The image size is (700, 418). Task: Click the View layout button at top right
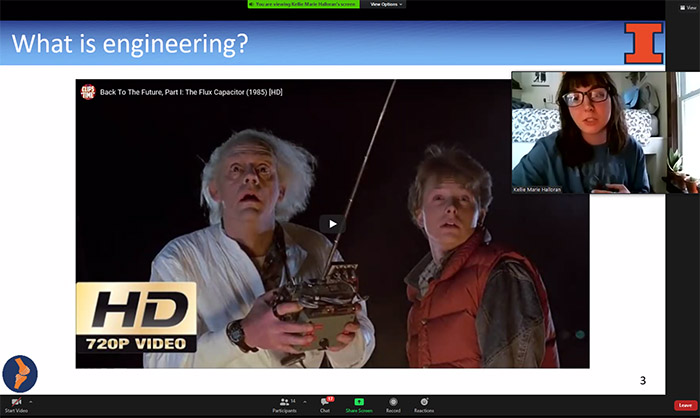click(688, 7)
